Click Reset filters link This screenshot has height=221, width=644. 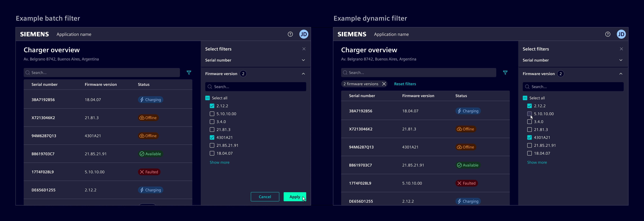coord(405,84)
